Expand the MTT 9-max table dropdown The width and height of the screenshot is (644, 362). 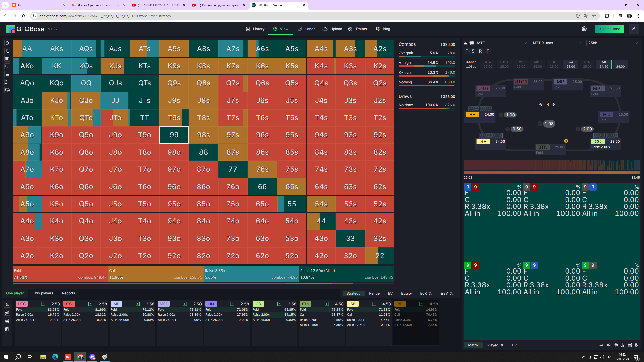557,43
